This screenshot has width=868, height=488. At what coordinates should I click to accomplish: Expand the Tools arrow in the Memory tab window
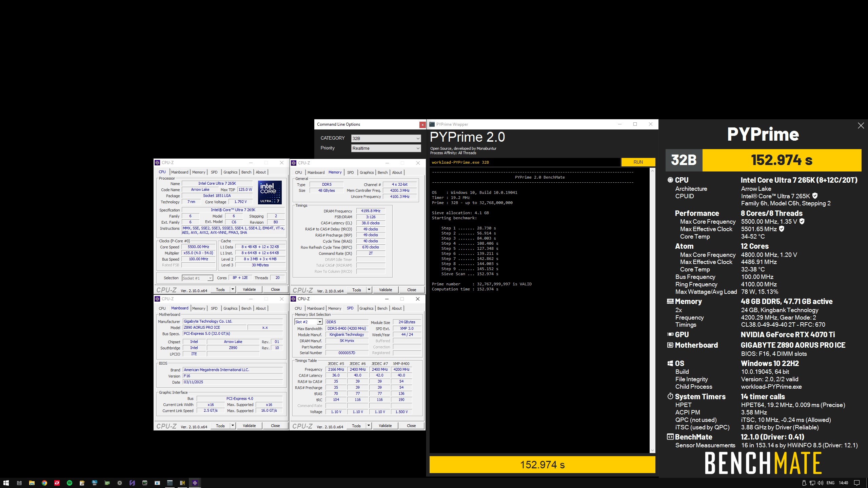pyautogui.click(x=369, y=290)
